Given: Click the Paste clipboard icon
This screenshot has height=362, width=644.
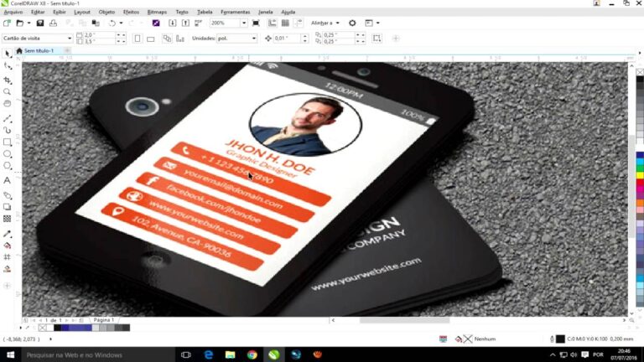Looking at the screenshot, I should pos(96,23).
